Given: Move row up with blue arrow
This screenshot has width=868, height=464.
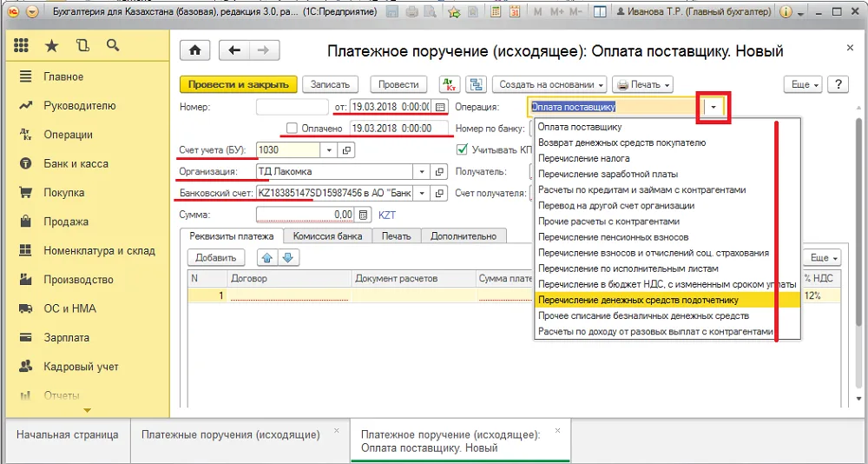Looking at the screenshot, I should click(266, 257).
